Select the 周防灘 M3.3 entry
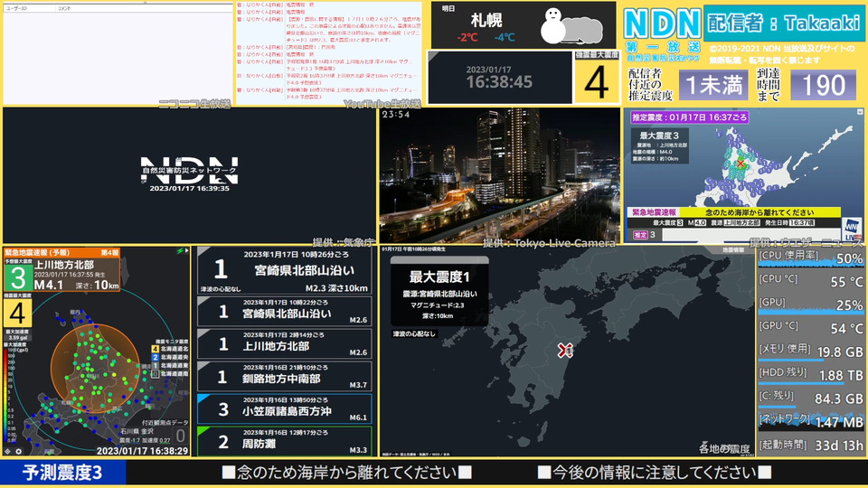 pos(285,441)
